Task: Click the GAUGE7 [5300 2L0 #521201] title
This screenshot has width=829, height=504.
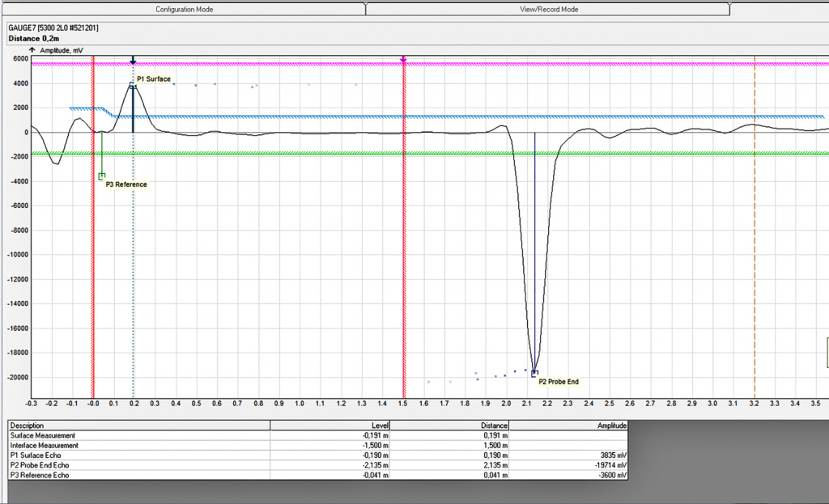Action: pos(53,28)
